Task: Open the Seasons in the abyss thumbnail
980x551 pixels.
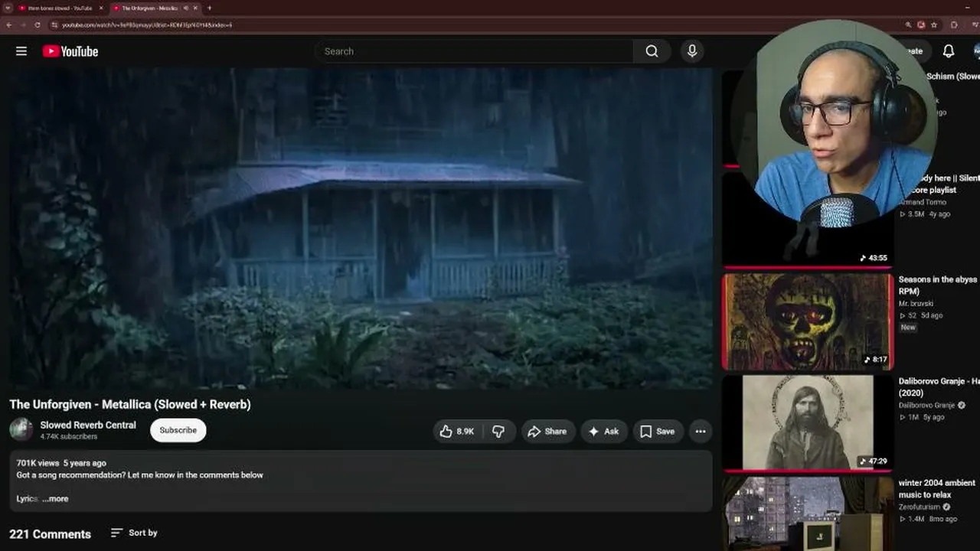Action: [808, 321]
